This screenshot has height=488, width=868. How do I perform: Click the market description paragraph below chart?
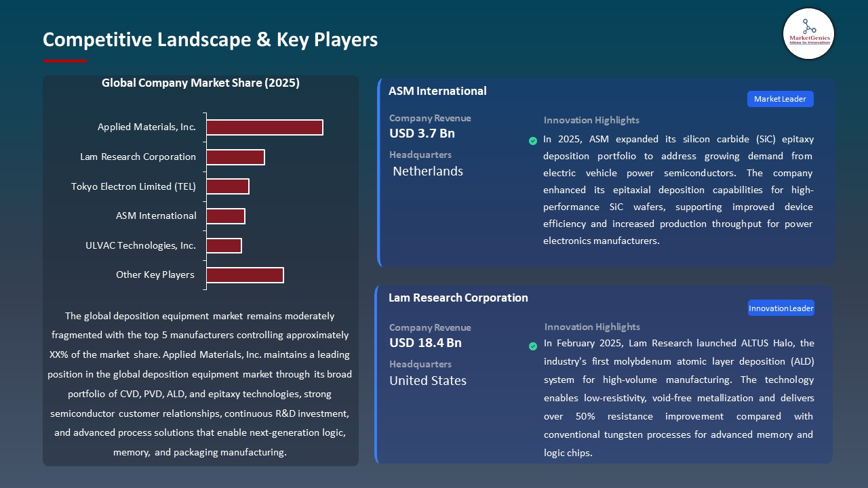pos(200,384)
